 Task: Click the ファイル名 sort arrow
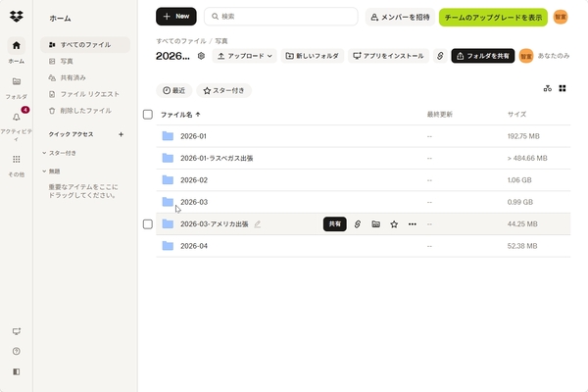[x=198, y=115]
